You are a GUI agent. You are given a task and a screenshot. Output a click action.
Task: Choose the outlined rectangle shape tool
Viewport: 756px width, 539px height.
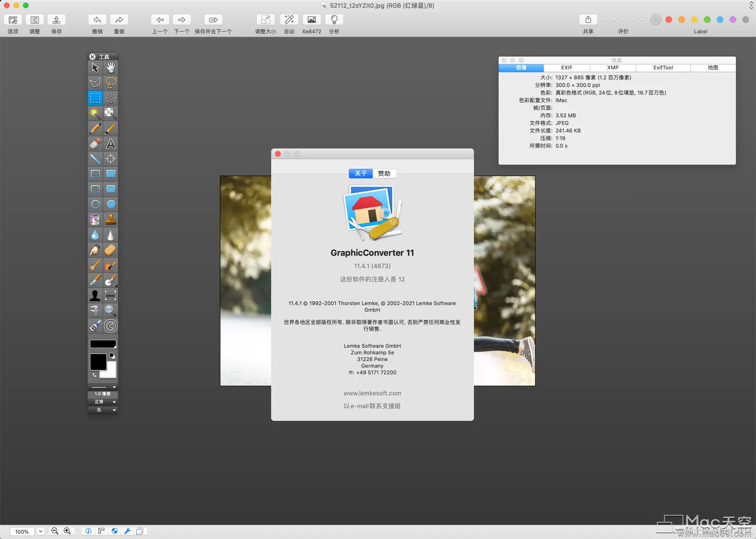[95, 174]
